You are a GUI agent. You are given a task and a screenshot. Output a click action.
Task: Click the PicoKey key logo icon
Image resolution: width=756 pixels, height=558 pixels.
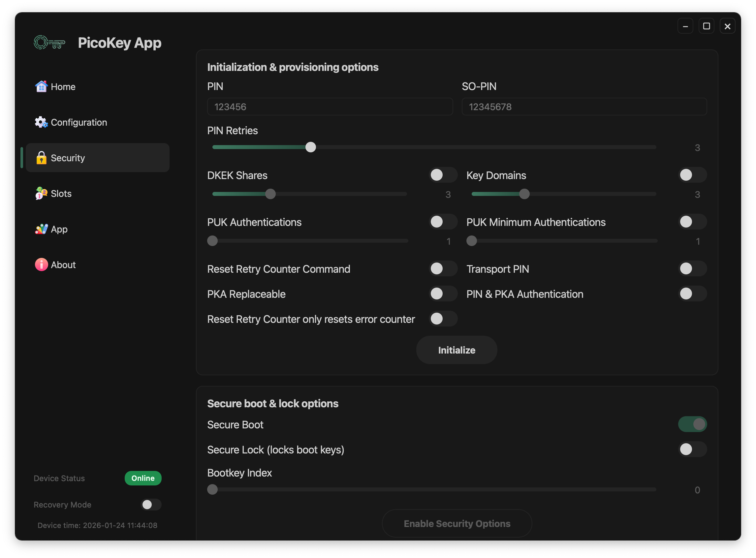point(49,43)
